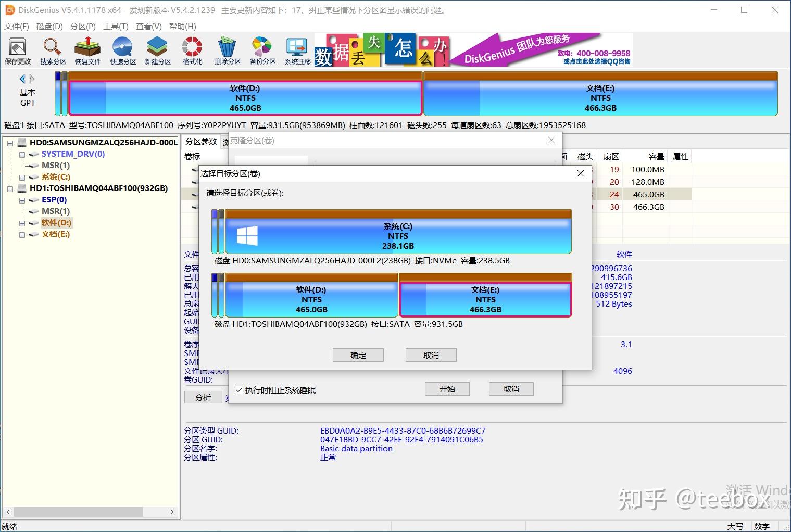Select the 465.0GB partition row
This screenshot has height=532, width=791.
(437, 194)
